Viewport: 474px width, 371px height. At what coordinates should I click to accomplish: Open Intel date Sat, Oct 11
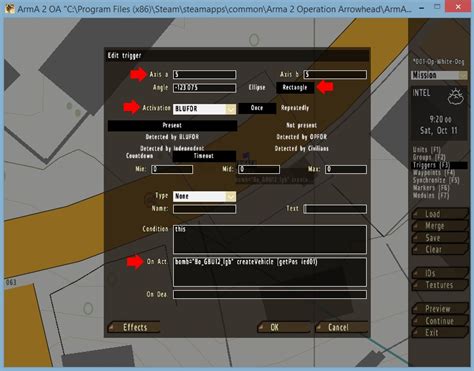[439, 131]
